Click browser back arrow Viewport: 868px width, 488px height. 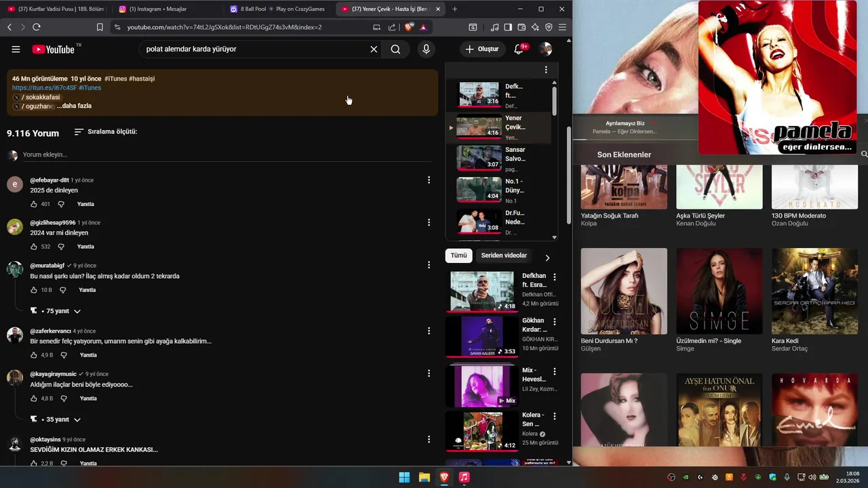9,27
